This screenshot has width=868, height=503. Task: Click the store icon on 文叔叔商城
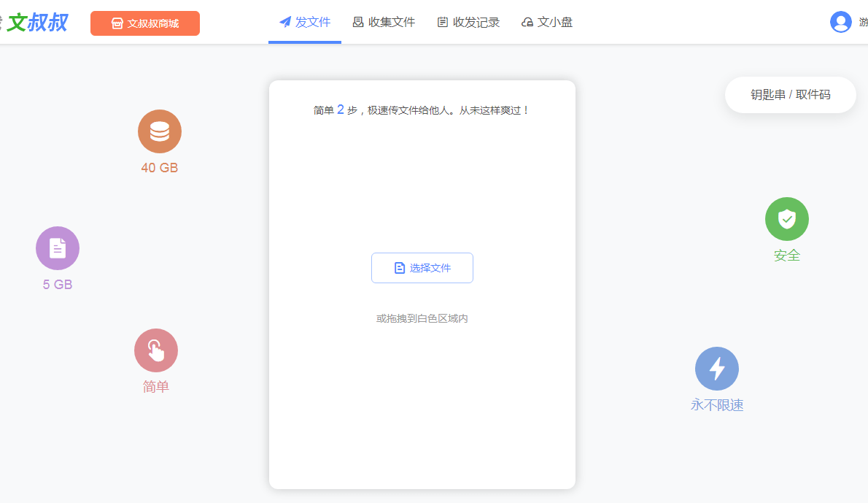click(117, 23)
